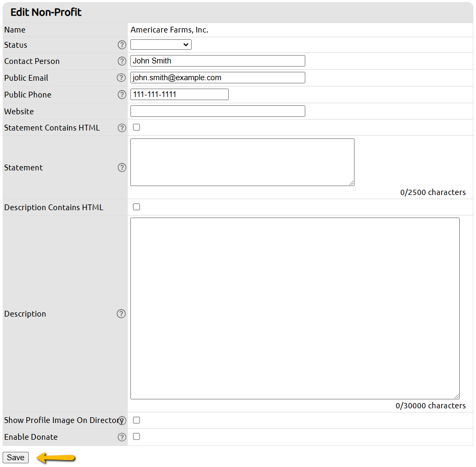Image resolution: width=476 pixels, height=467 pixels.
Task: Tick Description Contains HTML checkbox
Action: click(137, 207)
